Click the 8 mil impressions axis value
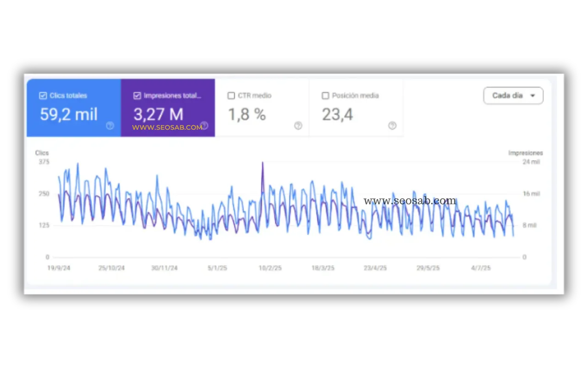588x368 pixels. (530, 225)
